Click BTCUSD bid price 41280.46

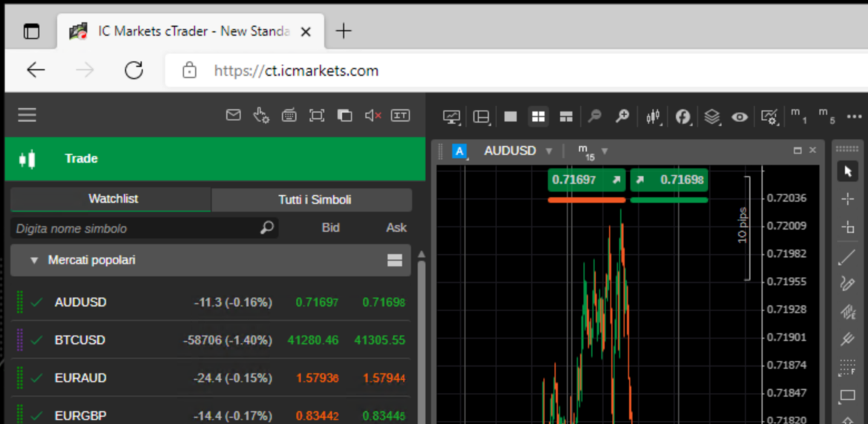coord(313,340)
